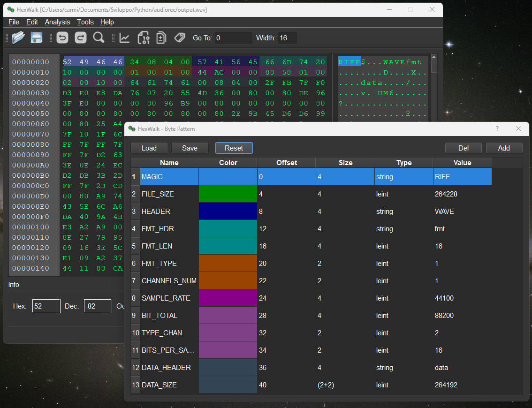Open the Tools menu

click(85, 22)
